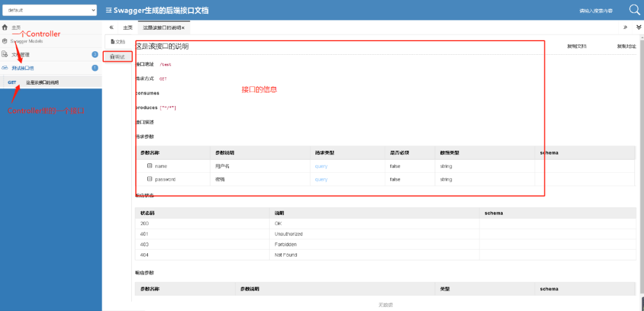Click the 404 status code cell
Screen dimensions: 644x311
[203, 255]
